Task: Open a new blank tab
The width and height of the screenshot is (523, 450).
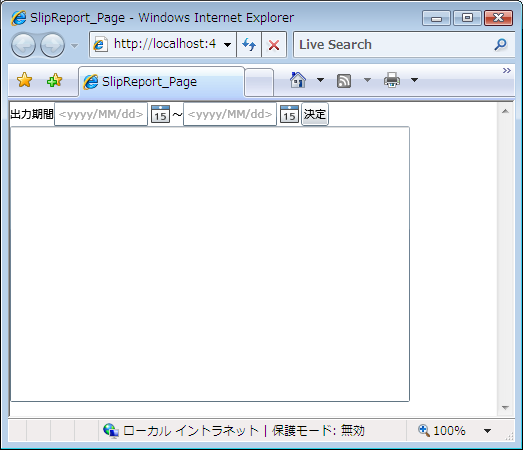Action: (259, 82)
